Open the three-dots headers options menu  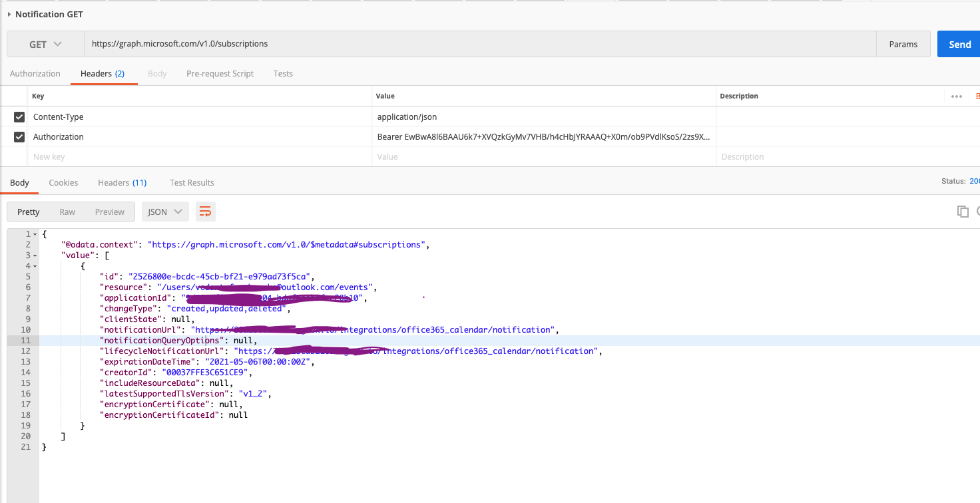pyautogui.click(x=957, y=96)
